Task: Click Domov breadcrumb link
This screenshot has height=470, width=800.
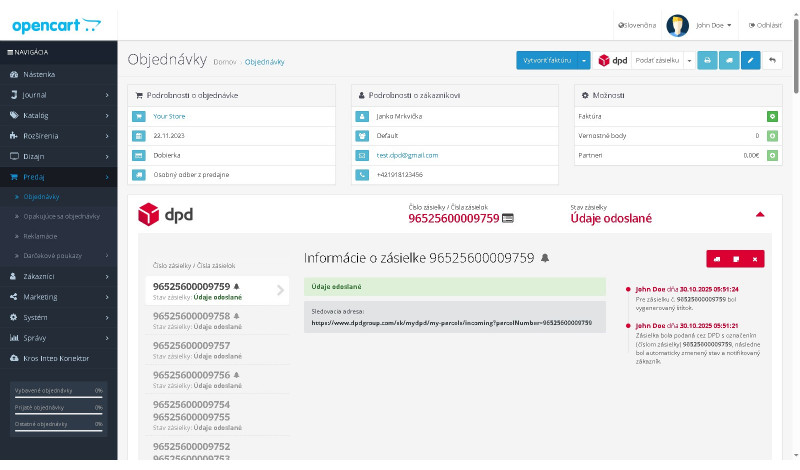Action: pyautogui.click(x=224, y=62)
